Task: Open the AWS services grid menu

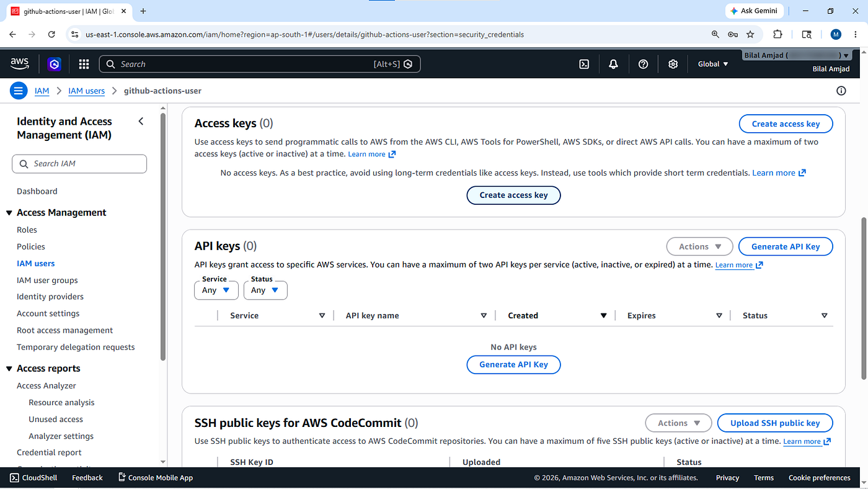Action: [x=84, y=64]
